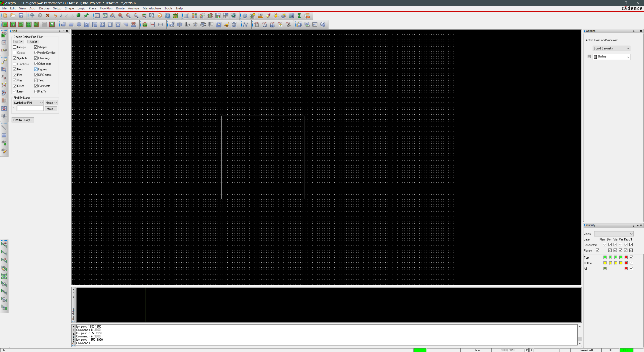Uncheck the DRC errors checkbox
The width and height of the screenshot is (644, 352).
pyautogui.click(x=36, y=75)
